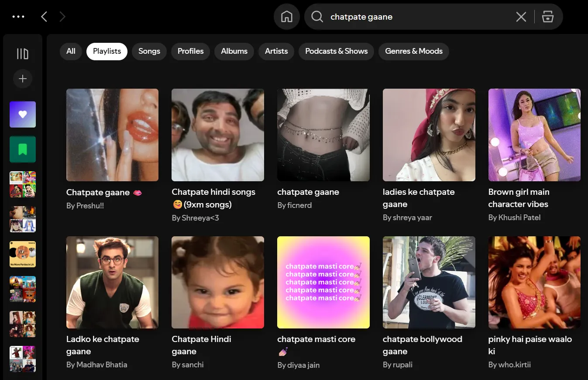Open No More Parties in LA radio tile
The image size is (588, 380).
point(23,254)
